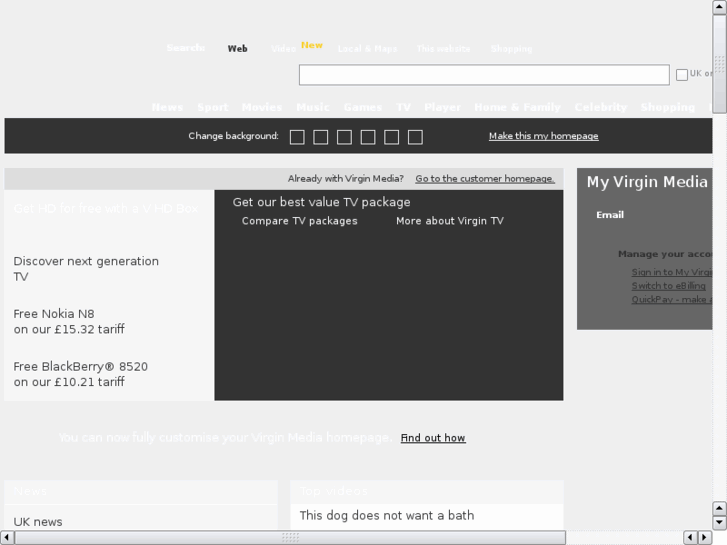This screenshot has height=545, width=727.
Task: Go to the Sport section
Action: (x=213, y=107)
